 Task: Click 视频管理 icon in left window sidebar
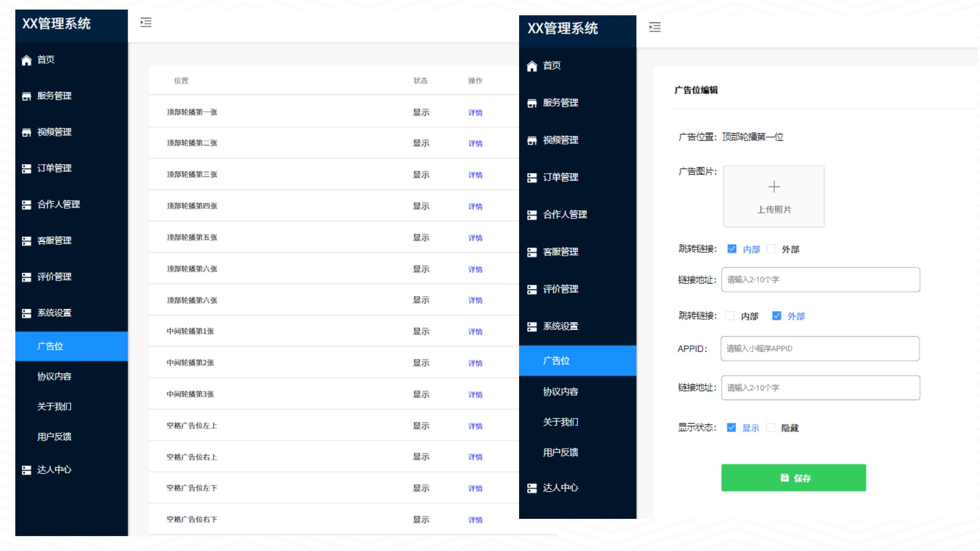[26, 132]
